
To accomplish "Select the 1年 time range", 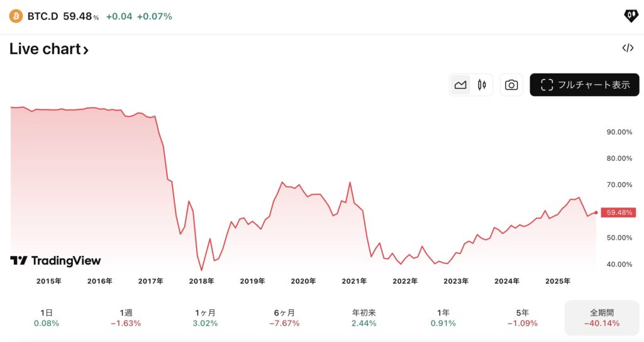I will click(x=443, y=317).
